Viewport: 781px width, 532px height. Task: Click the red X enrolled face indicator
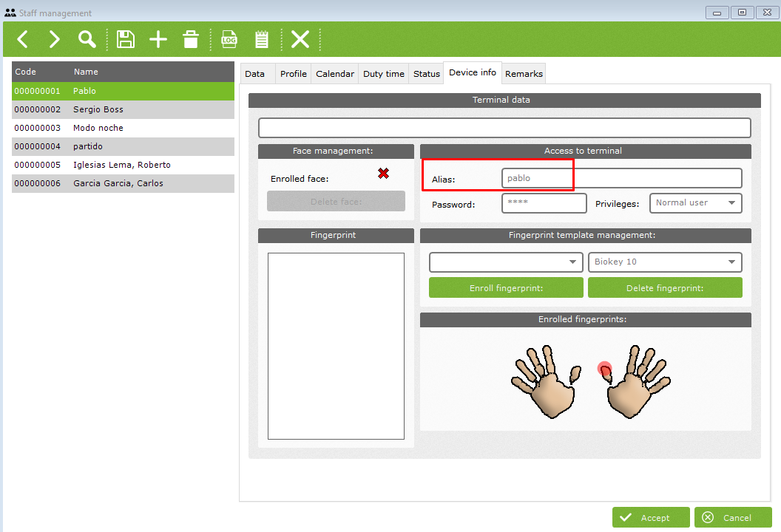tap(383, 173)
